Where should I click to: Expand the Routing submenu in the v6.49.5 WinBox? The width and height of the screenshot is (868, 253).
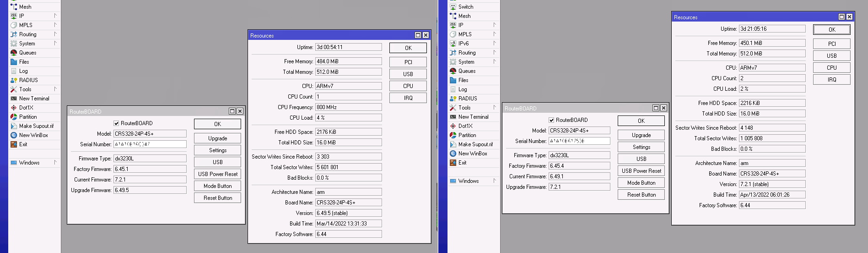coord(55,34)
